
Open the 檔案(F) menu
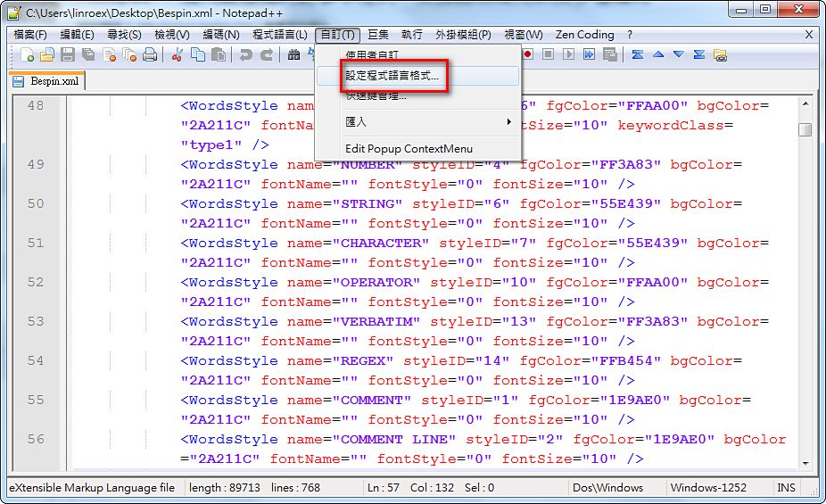pyautogui.click(x=30, y=35)
